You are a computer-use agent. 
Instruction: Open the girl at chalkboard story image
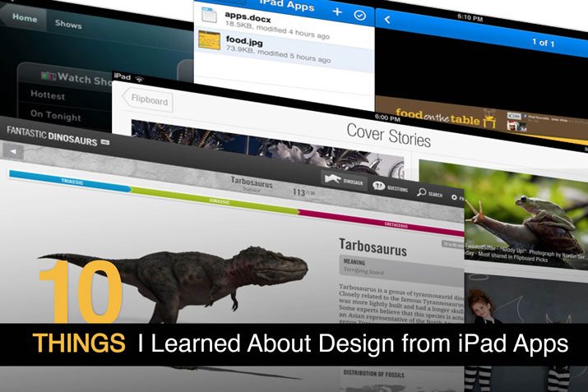coord(525,300)
